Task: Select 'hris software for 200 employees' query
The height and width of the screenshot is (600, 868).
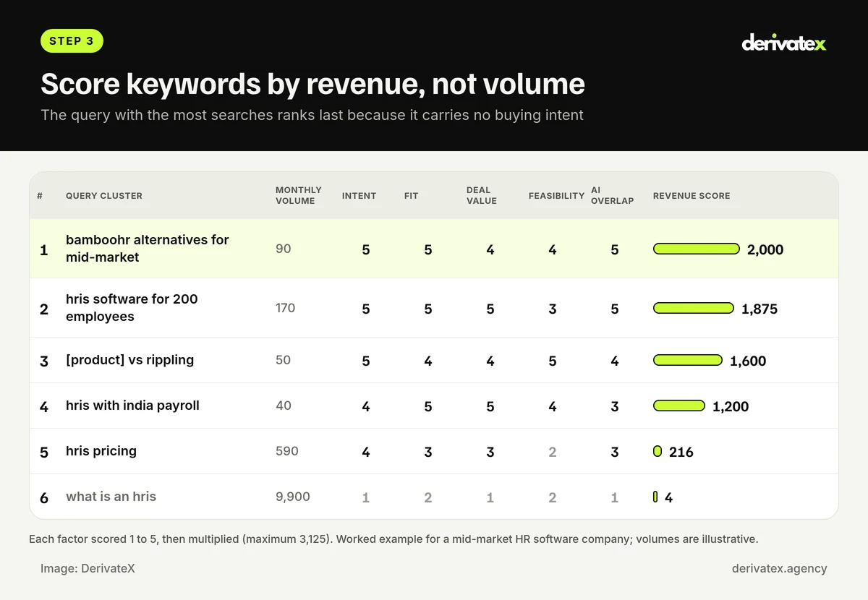Action: 132,307
